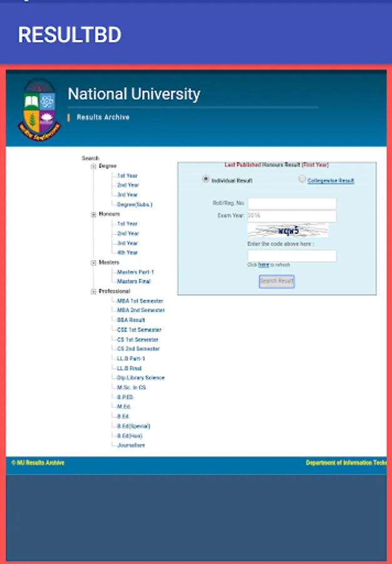Open the B.P.ED. entry
392x564 pixels.
click(125, 397)
